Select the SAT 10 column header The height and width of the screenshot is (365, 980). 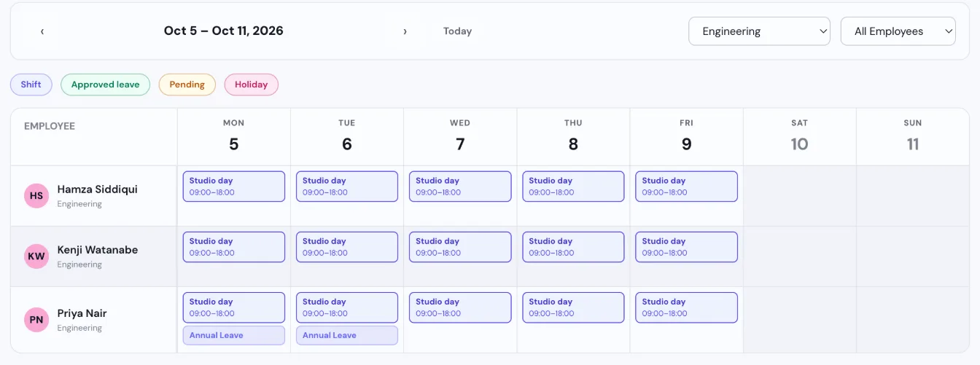[x=799, y=136]
